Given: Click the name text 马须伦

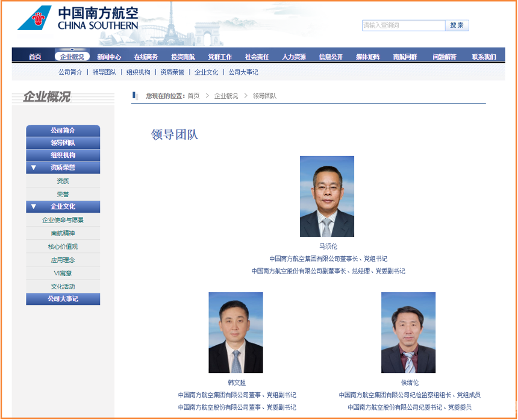Looking at the screenshot, I should [x=328, y=246].
